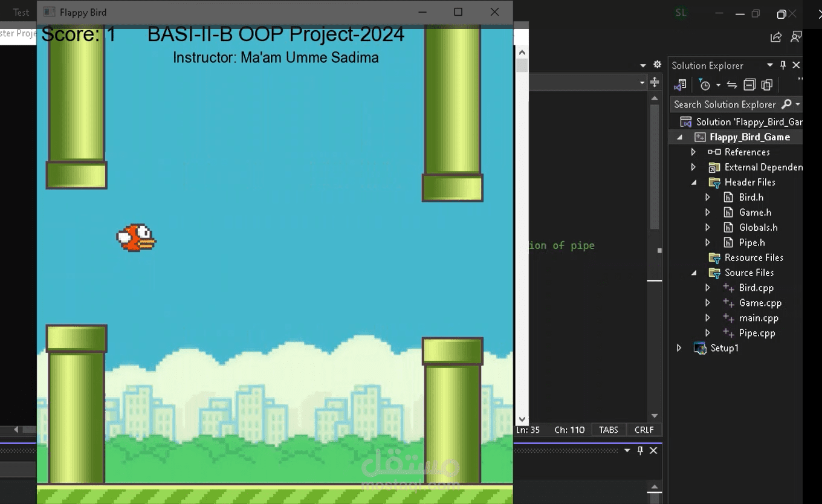Select the Flappy_Bird_Game project node
822x504 pixels.
[x=749, y=137]
